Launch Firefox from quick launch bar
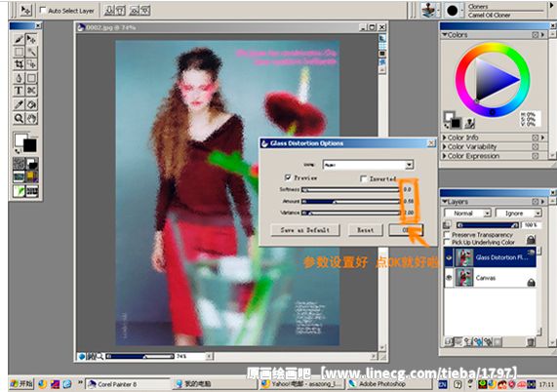The width and height of the screenshot is (557, 392). click(43, 384)
